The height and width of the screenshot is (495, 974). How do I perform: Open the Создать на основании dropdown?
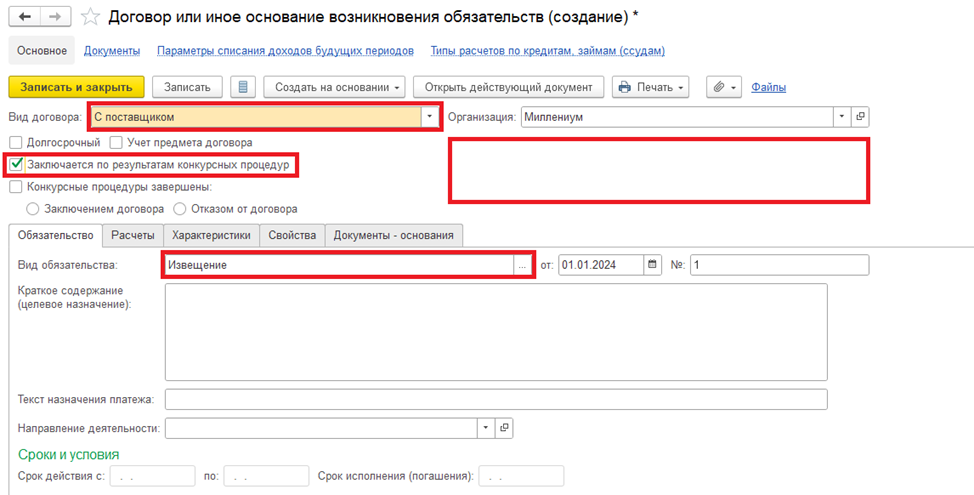(x=334, y=87)
